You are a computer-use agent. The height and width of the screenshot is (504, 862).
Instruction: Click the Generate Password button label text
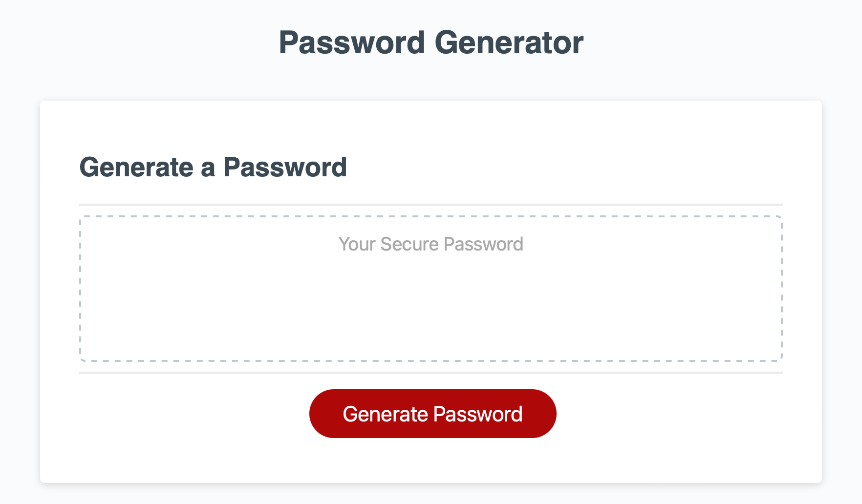pos(433,413)
